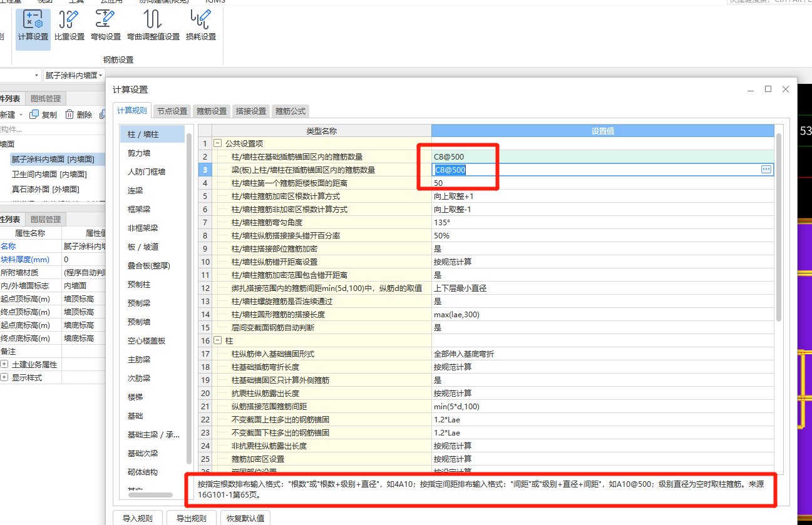Select 人防门框墙 category
This screenshot has height=525, width=812.
(152, 171)
